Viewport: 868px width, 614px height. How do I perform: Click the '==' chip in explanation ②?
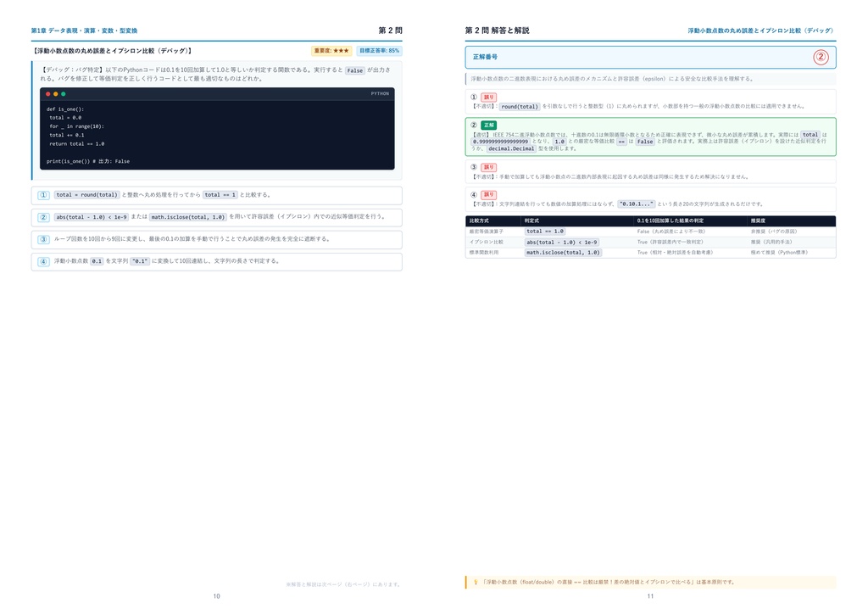[621, 142]
